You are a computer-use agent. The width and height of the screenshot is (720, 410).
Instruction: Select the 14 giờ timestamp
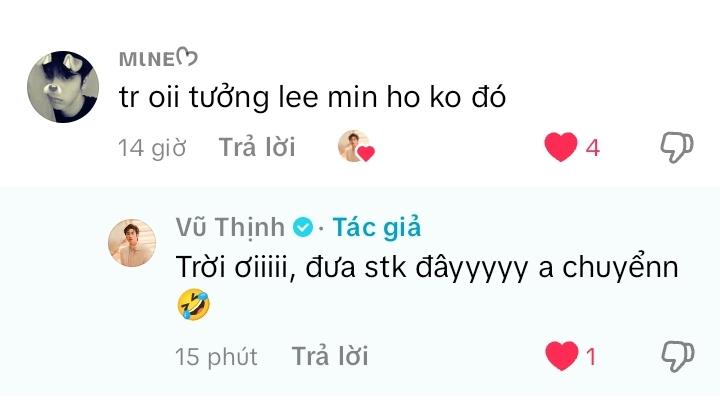tap(152, 148)
